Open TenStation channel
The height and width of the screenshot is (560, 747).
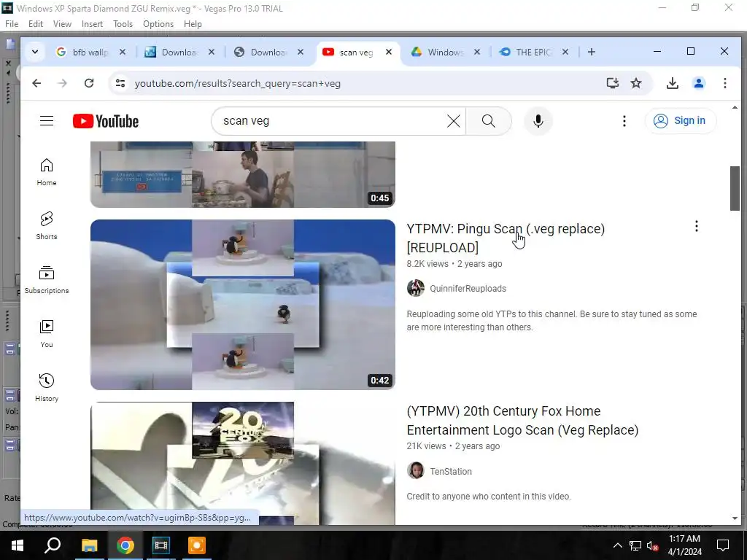click(451, 472)
